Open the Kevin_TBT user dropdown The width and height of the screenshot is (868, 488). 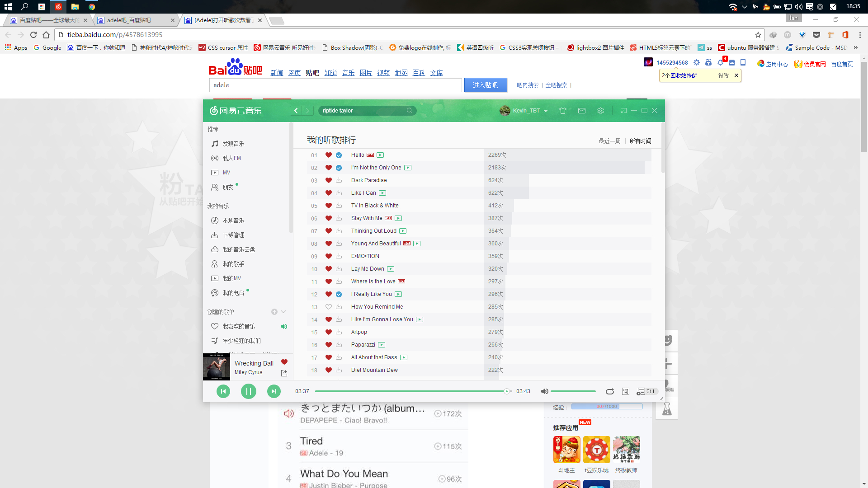[x=546, y=111]
